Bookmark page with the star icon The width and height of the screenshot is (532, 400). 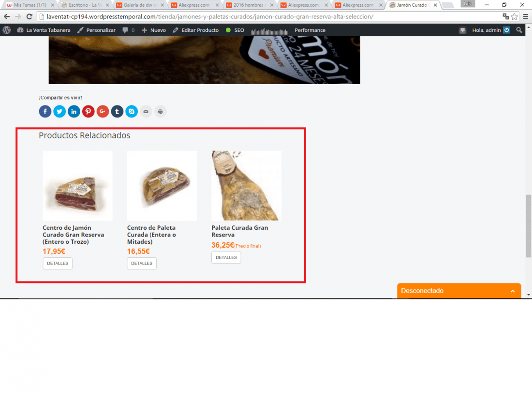(515, 16)
